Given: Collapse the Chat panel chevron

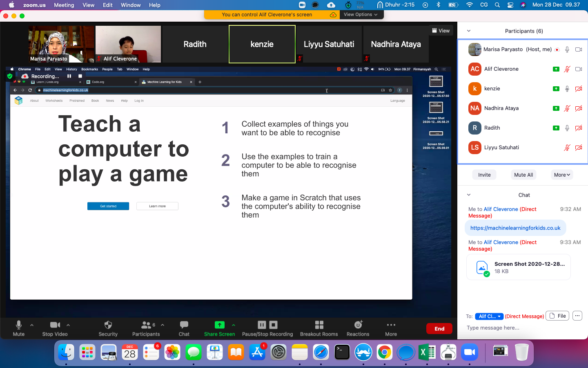Looking at the screenshot, I should click(469, 195).
